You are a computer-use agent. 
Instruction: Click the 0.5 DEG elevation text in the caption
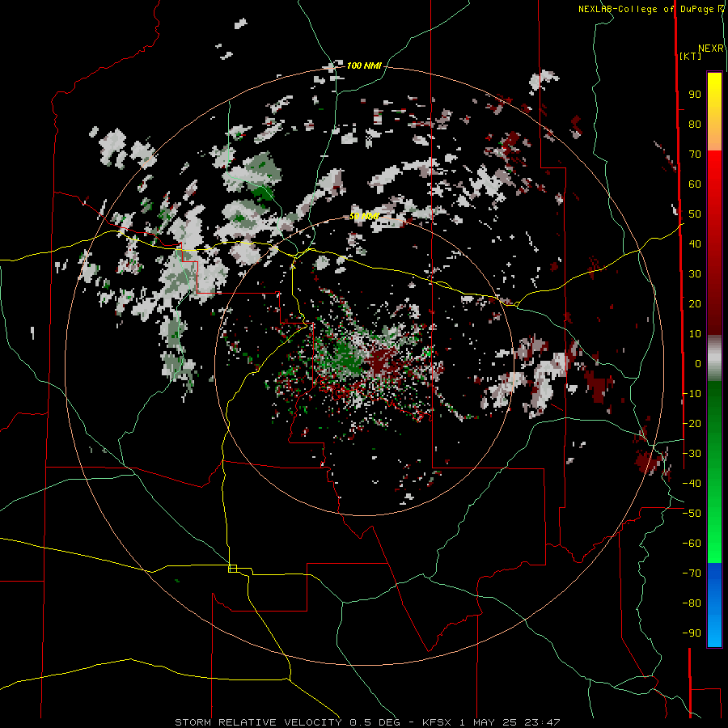pos(376,722)
